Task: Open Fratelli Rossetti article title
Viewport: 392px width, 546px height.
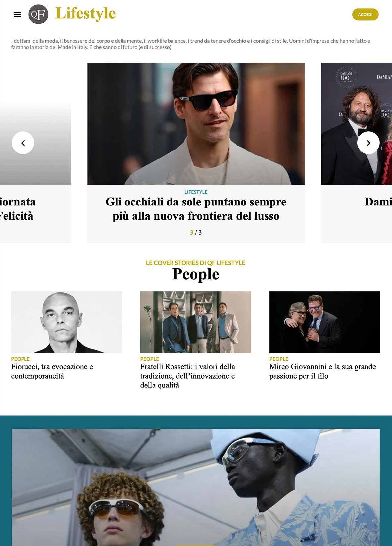Action: pyautogui.click(x=188, y=376)
